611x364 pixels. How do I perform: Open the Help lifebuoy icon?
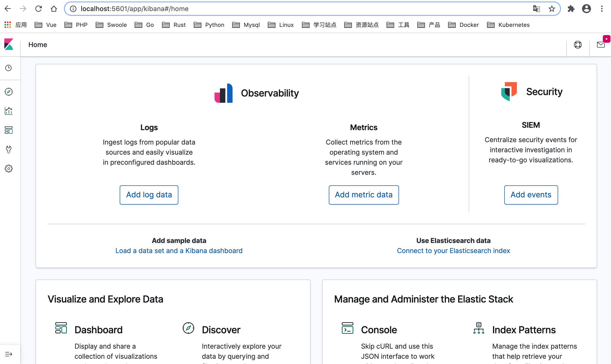click(578, 45)
